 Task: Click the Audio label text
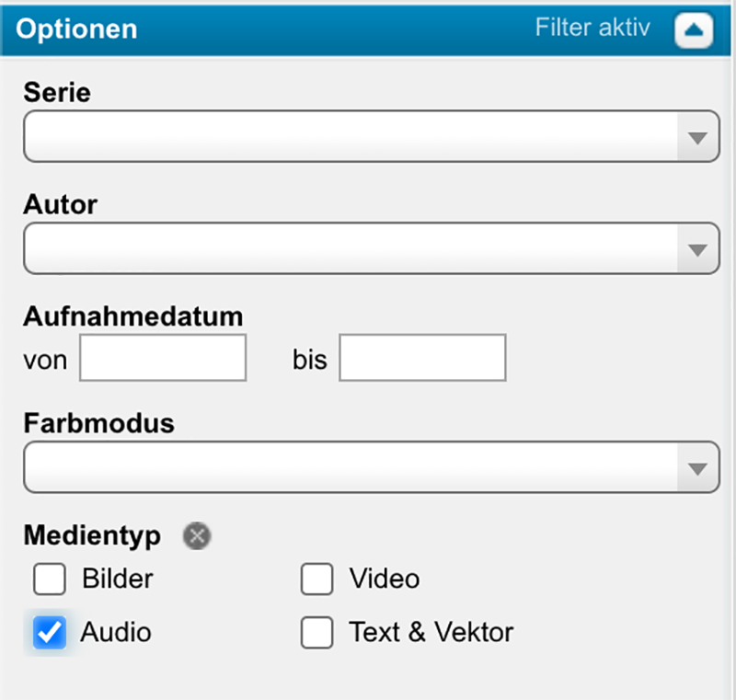(x=116, y=633)
